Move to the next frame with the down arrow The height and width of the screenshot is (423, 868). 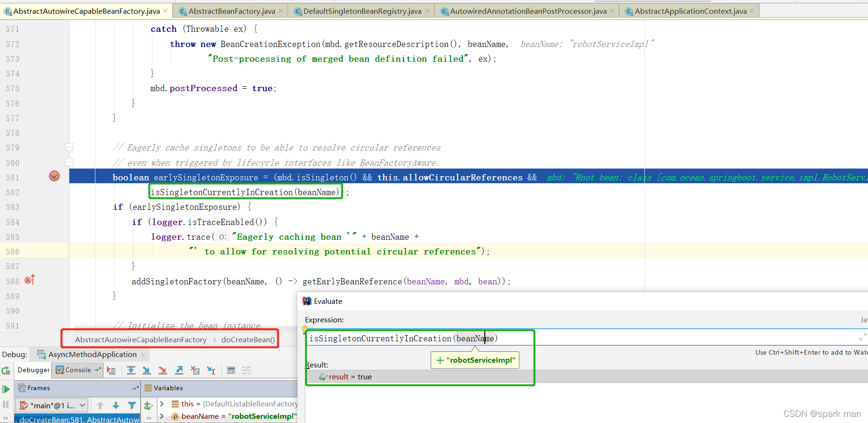[x=115, y=405]
